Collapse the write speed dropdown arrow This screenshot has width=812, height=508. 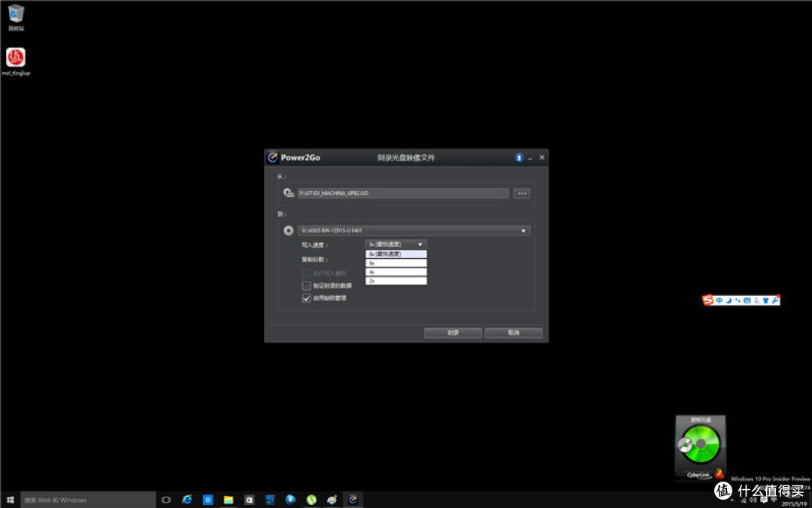click(x=420, y=244)
